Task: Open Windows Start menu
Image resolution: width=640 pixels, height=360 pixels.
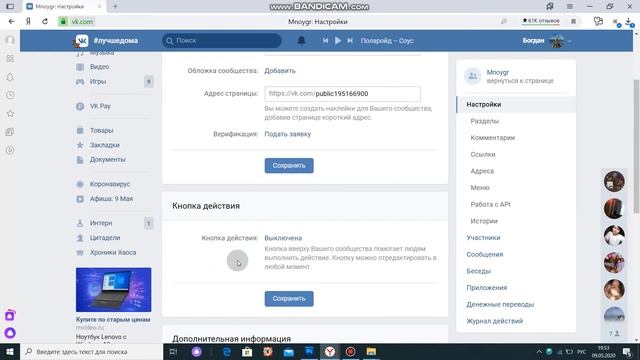Action: (x=10, y=351)
